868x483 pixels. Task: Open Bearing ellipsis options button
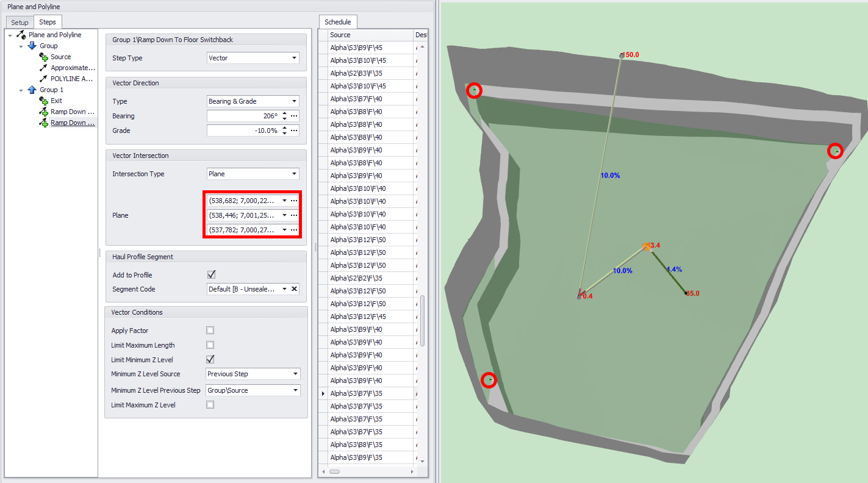tap(294, 116)
